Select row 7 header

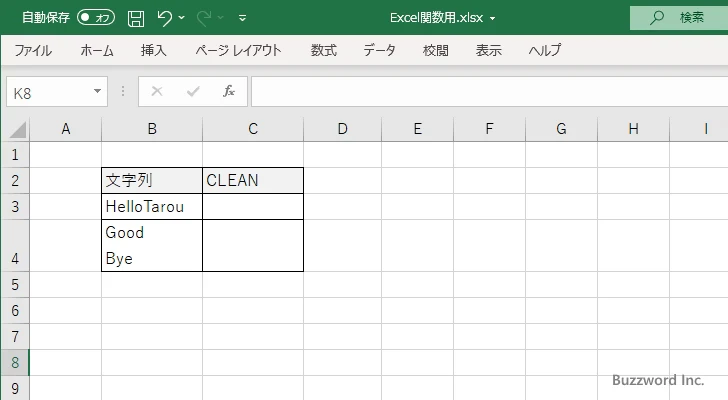pos(15,336)
